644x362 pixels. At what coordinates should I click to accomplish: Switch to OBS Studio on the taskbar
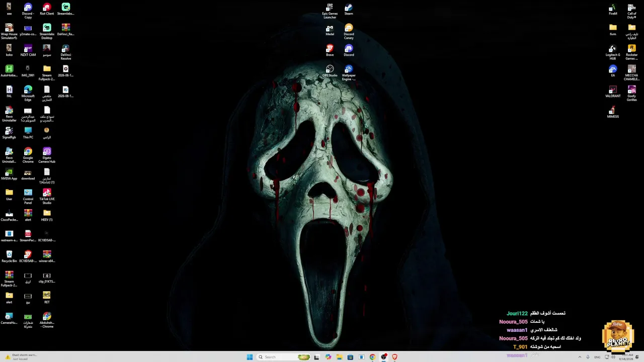pos(383,357)
